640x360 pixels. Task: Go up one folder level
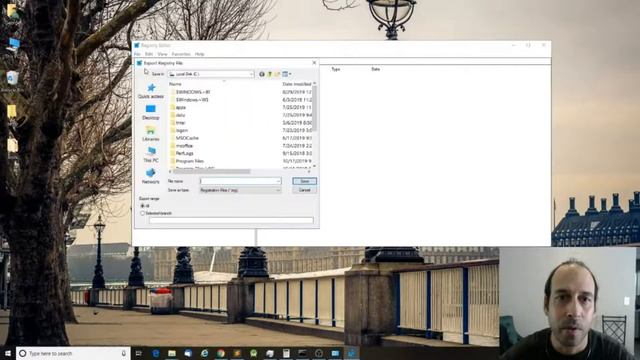pos(269,74)
